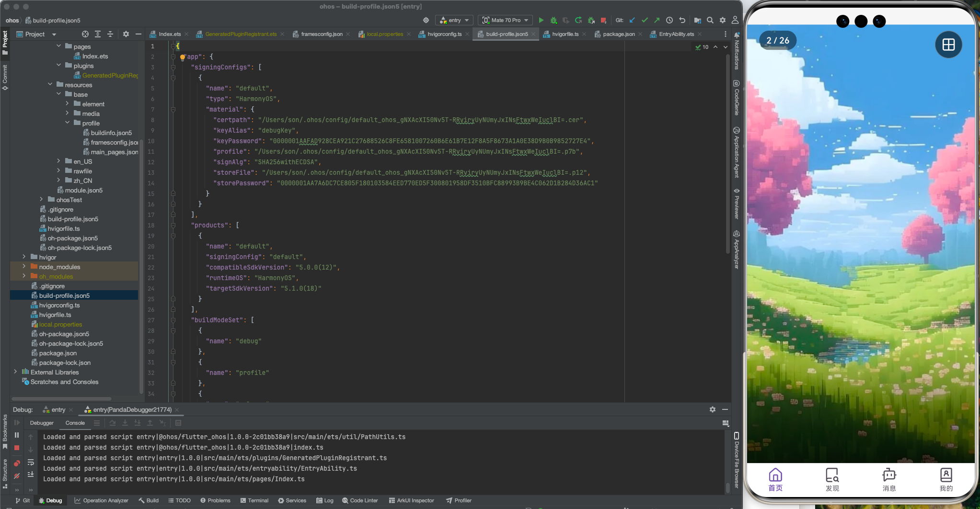Open View Breakpoints red circles icon
This screenshot has height=509, width=980.
(17, 463)
